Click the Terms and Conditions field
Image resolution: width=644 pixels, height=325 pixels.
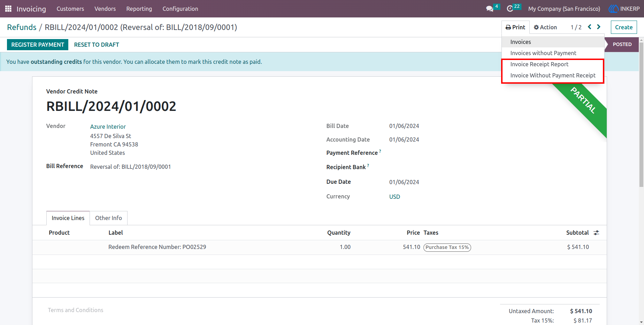76,310
